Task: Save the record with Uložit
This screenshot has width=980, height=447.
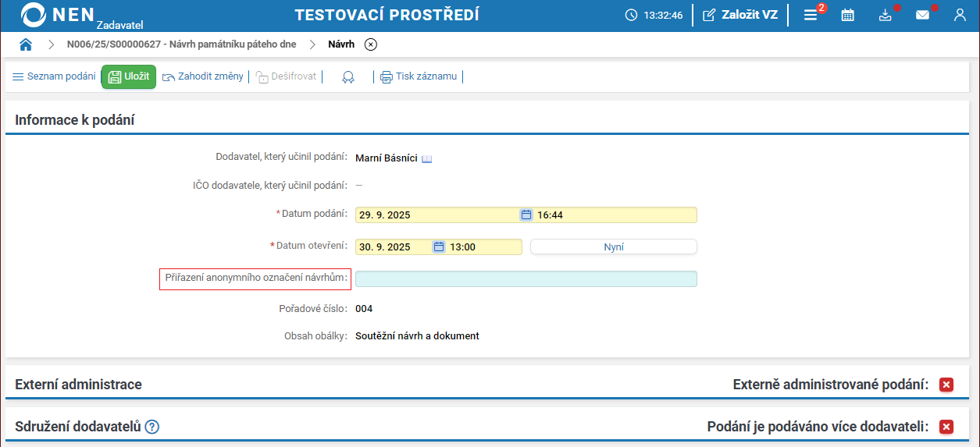Action: click(x=129, y=76)
